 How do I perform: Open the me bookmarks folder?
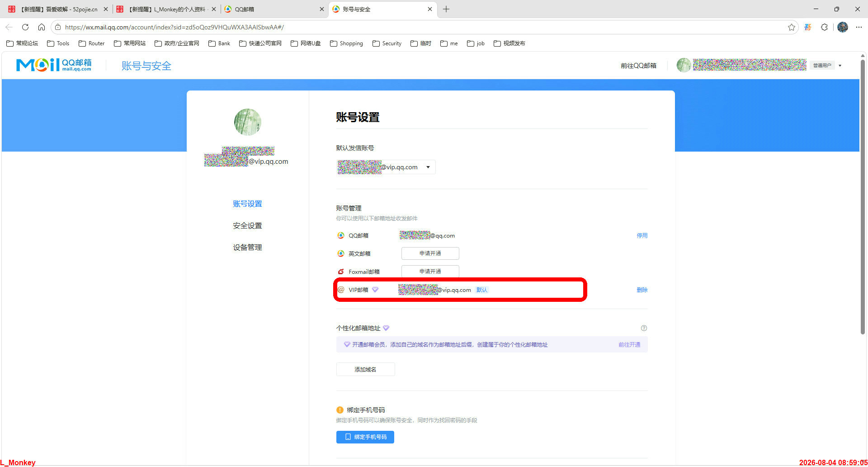click(449, 43)
